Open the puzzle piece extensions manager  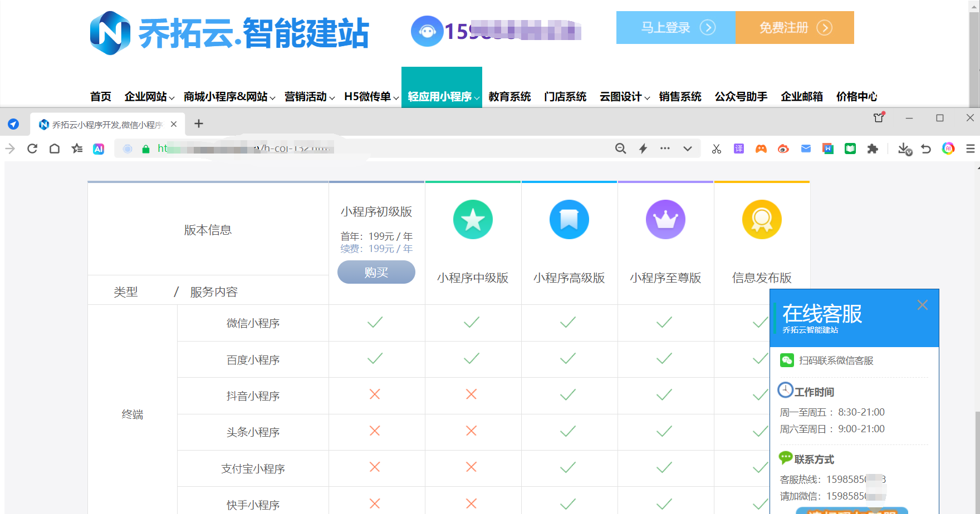[873, 149]
